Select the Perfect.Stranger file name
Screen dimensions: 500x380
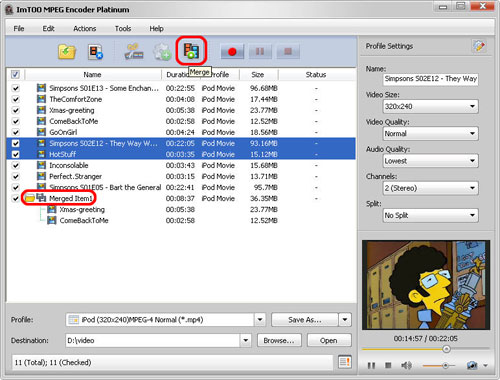[75, 176]
